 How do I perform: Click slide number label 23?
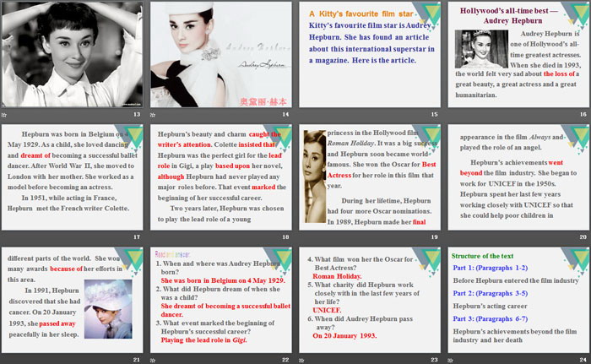pyautogui.click(x=435, y=360)
